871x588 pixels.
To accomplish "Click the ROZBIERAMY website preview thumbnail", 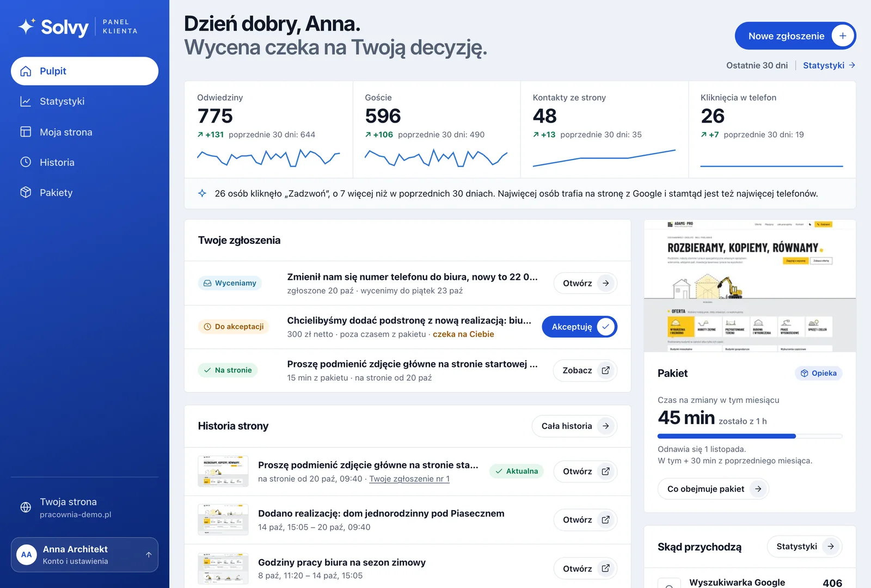I will 750,286.
